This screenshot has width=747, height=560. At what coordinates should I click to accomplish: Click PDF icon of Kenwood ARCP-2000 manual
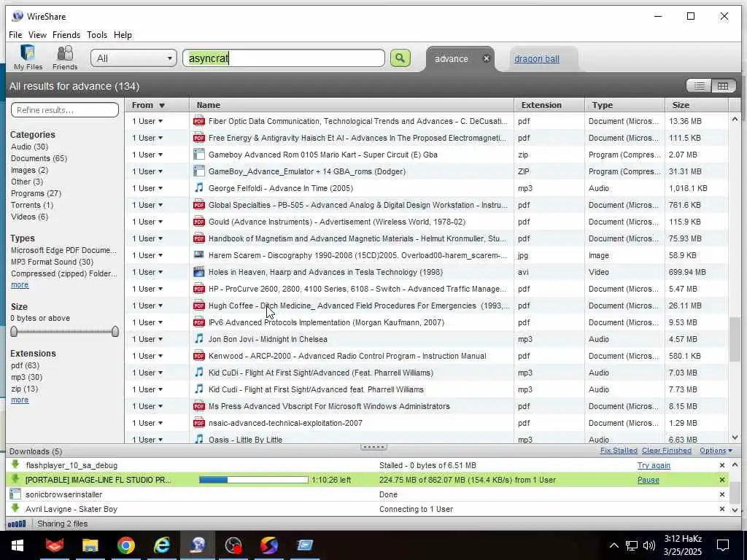[199, 356]
